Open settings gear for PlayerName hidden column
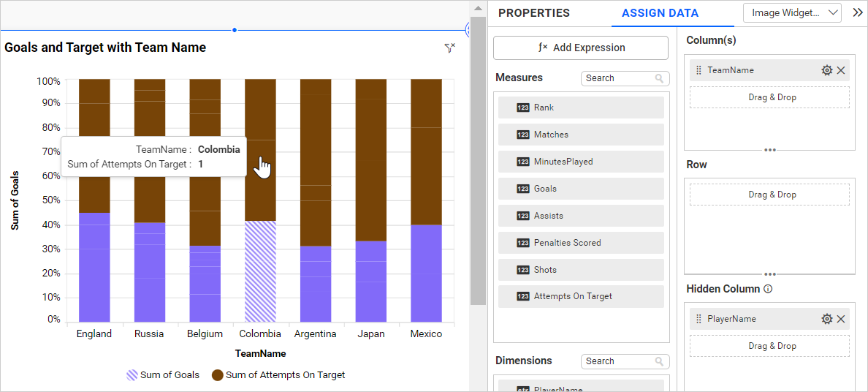This screenshot has height=392, width=868. coord(826,319)
